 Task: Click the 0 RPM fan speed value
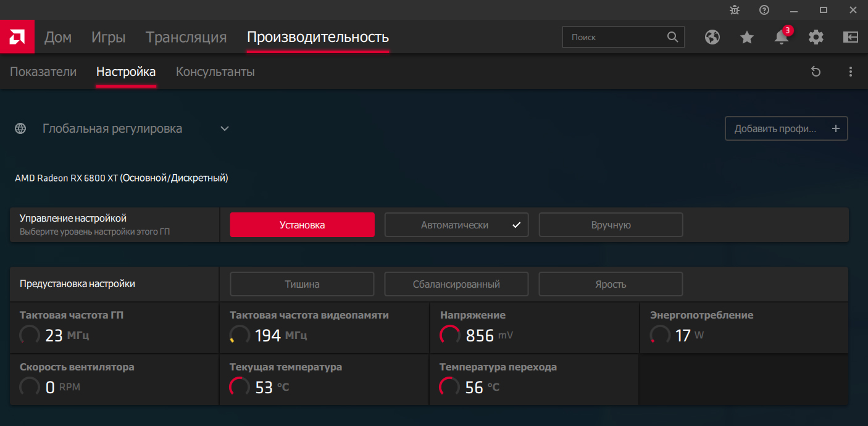click(63, 388)
